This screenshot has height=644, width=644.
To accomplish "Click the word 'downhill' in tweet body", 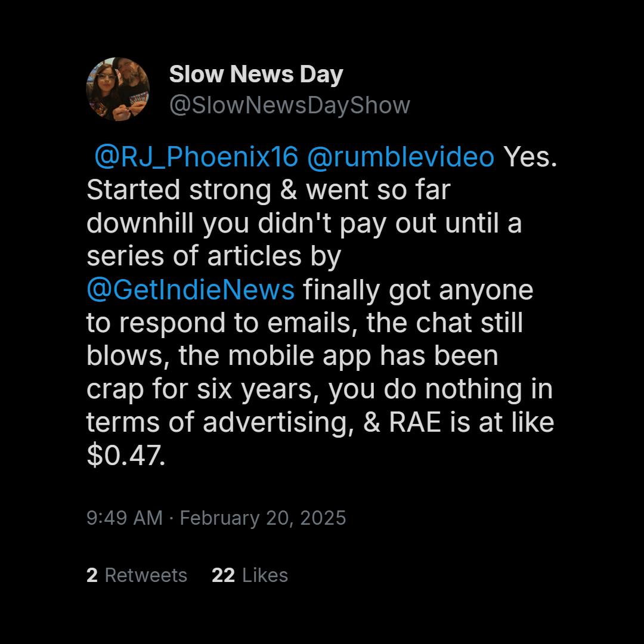I will click(140, 223).
